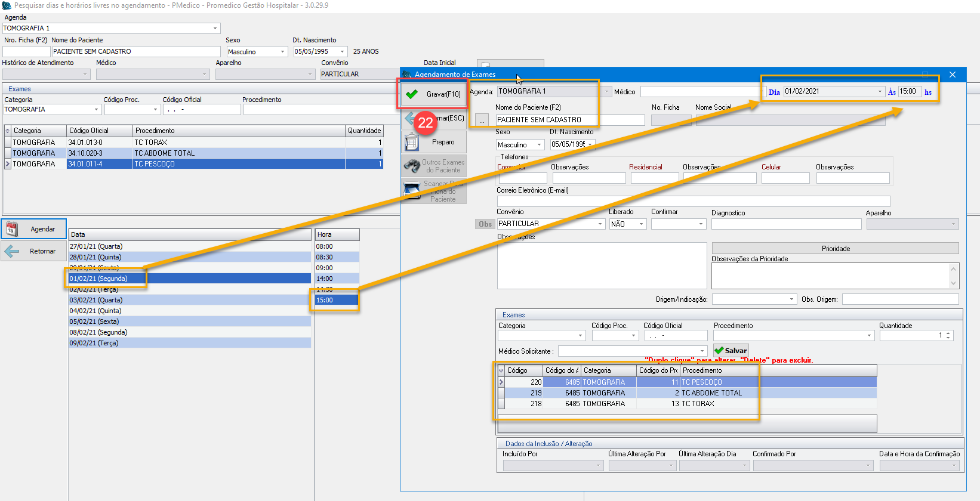Select date 09/02/21 (Terça)
Viewport: 980px width, 501px height.
190,343
